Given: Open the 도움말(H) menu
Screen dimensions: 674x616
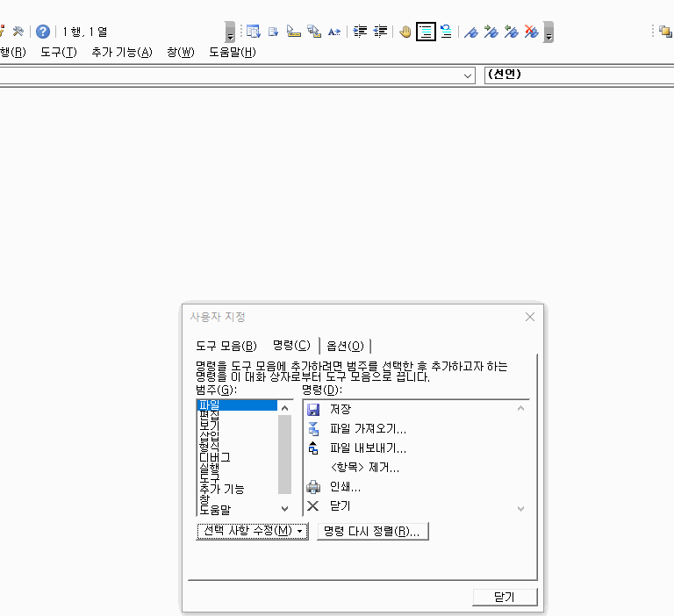Looking at the screenshot, I should (232, 53).
